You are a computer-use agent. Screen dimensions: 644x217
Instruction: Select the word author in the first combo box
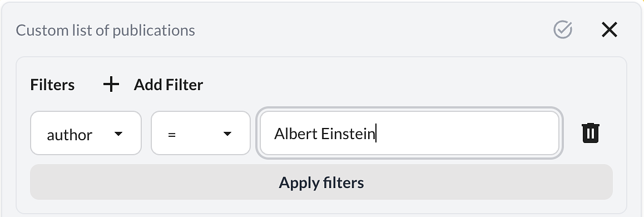(70, 135)
